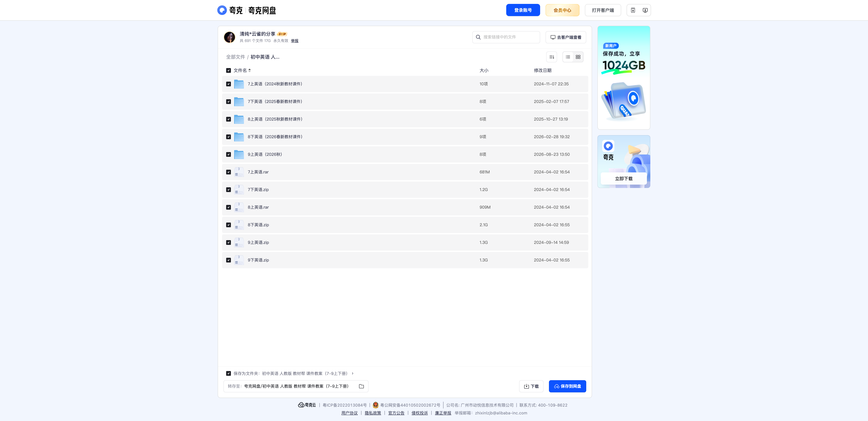Click the archive file icon for 9下英语.zip
Image resolution: width=868 pixels, height=421 pixels.
point(239,260)
